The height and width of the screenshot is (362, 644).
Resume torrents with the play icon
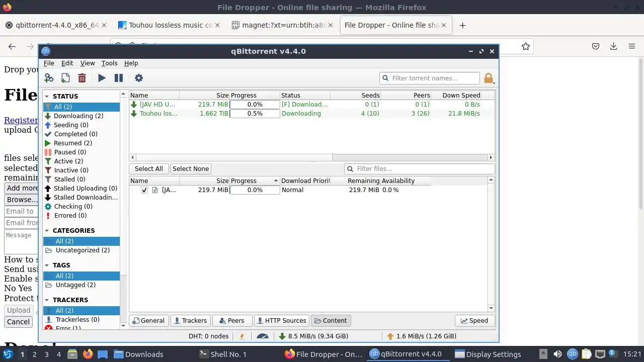pos(102,78)
